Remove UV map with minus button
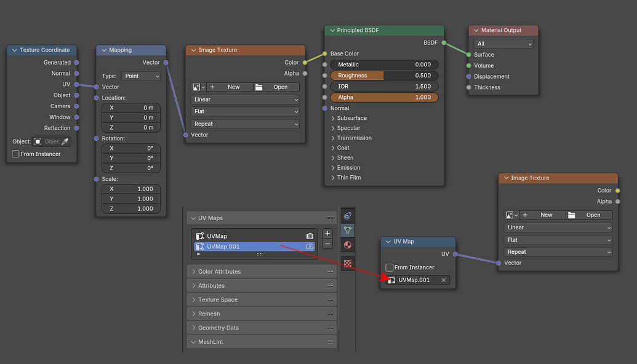Viewport: 637px width, 364px height. [x=327, y=243]
